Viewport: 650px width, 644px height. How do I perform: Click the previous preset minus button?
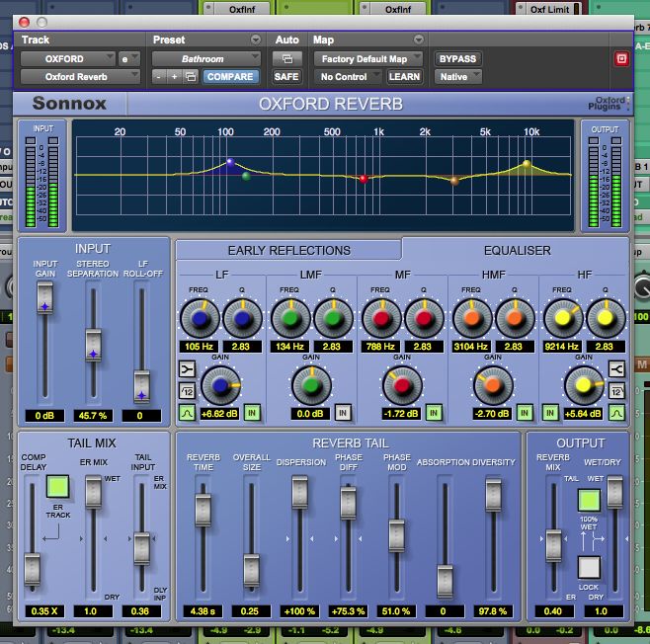point(159,77)
